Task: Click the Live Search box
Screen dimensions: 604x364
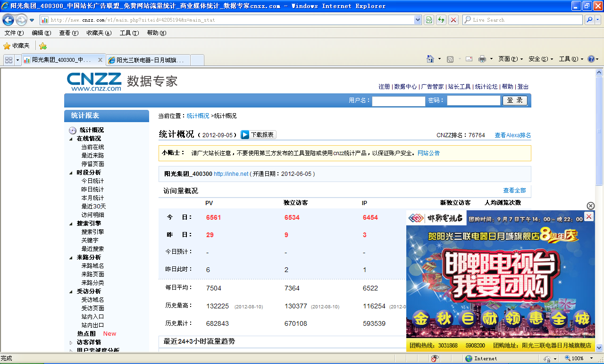Action: [x=522, y=20]
